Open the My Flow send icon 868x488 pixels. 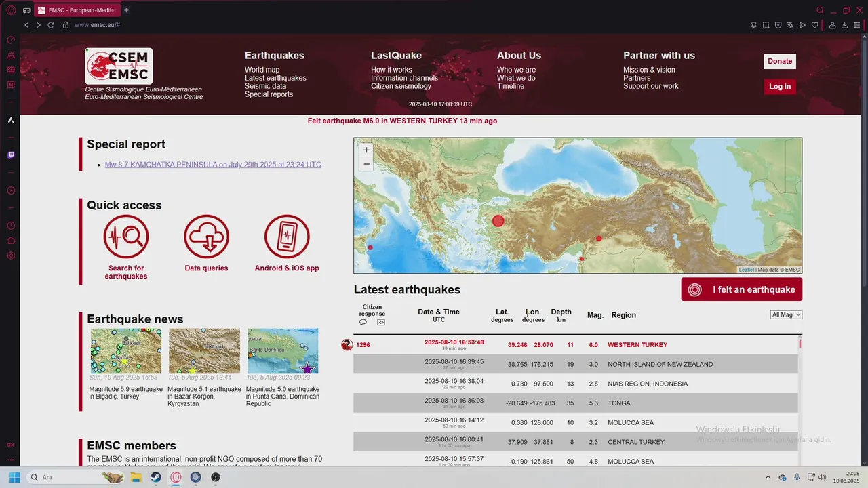click(802, 25)
